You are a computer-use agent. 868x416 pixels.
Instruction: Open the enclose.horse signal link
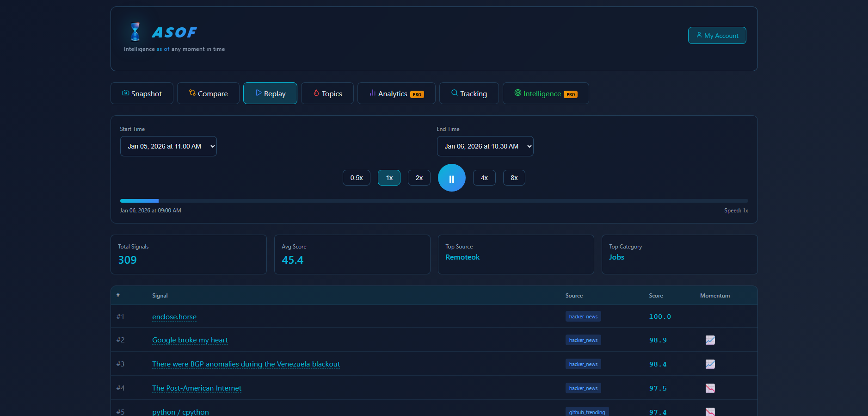pos(174,317)
